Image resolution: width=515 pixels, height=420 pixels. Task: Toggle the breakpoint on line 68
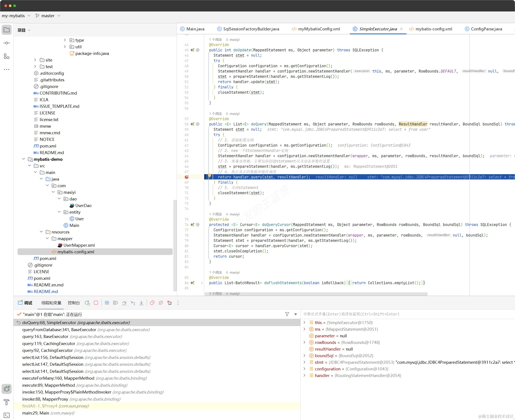tap(187, 177)
